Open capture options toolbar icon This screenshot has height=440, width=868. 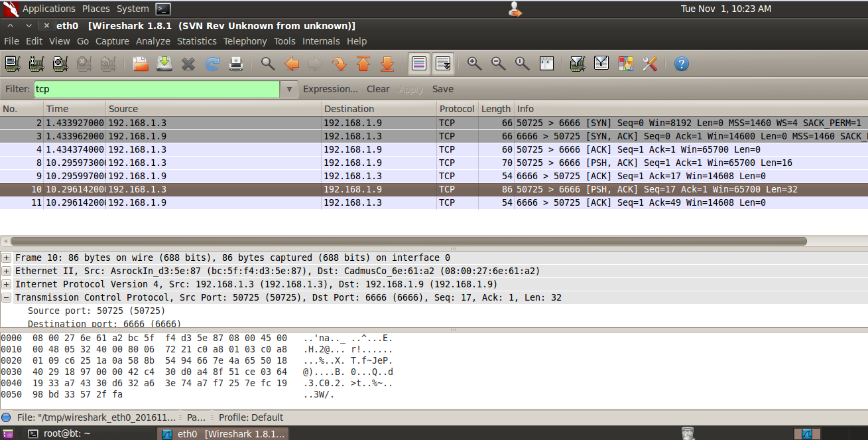click(x=36, y=64)
